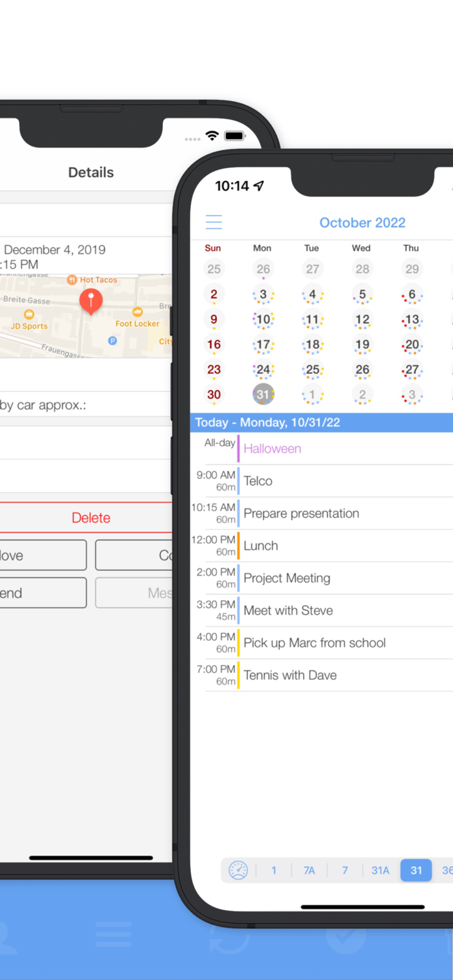Open the Tennis with Dave event
The image size is (453, 980).
(322, 675)
